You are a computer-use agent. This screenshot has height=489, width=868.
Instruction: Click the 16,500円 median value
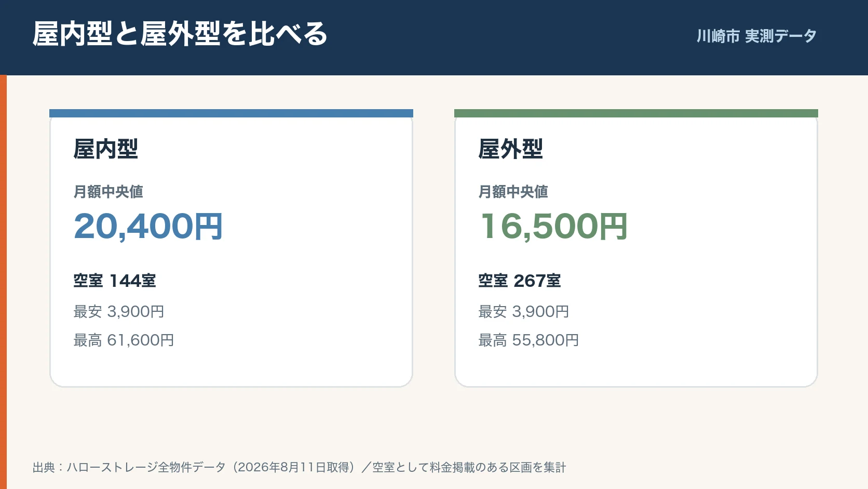point(553,227)
